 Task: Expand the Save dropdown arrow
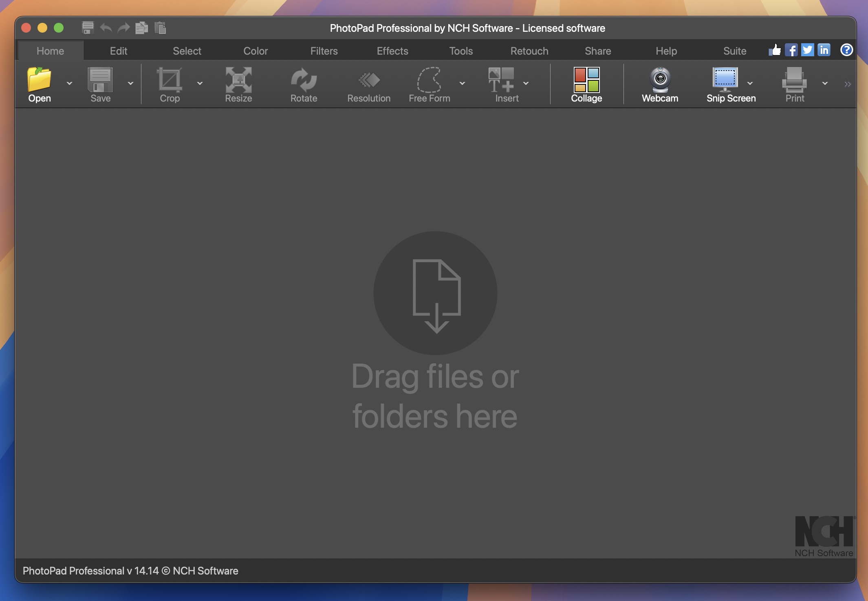pos(130,83)
